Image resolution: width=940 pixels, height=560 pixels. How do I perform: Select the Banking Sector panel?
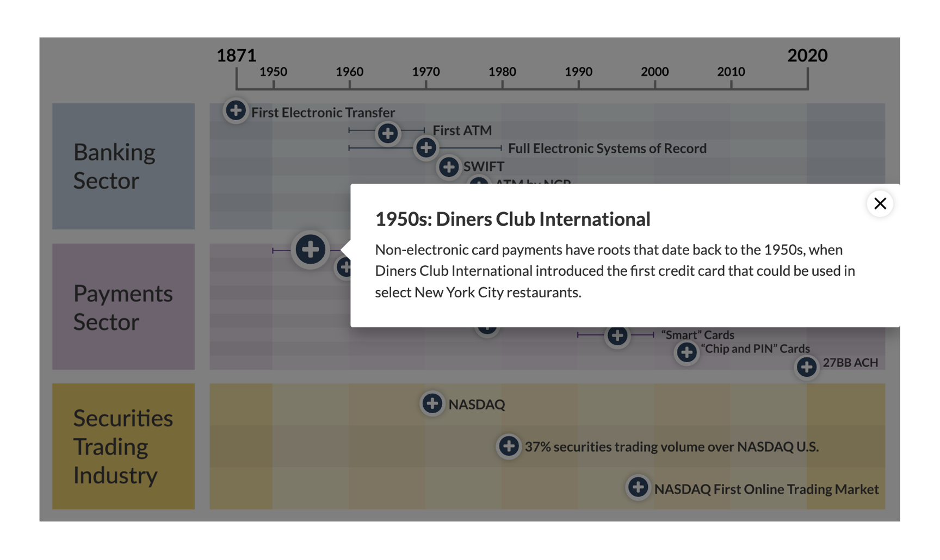(x=123, y=166)
